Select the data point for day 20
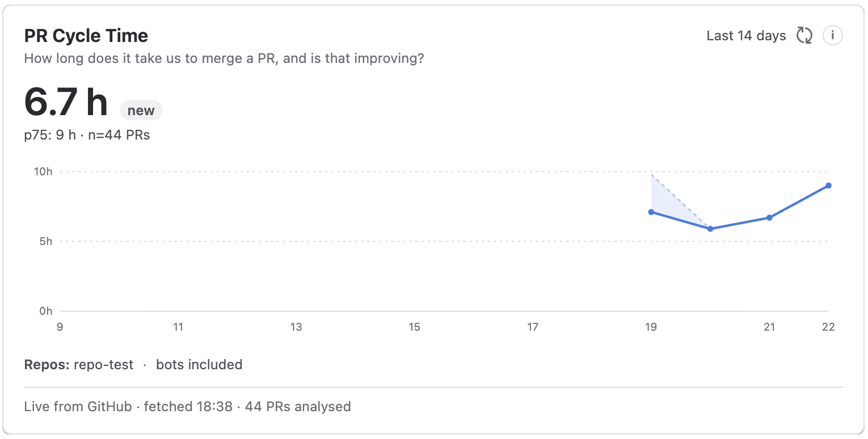Image resolution: width=868 pixels, height=439 pixels. (710, 229)
